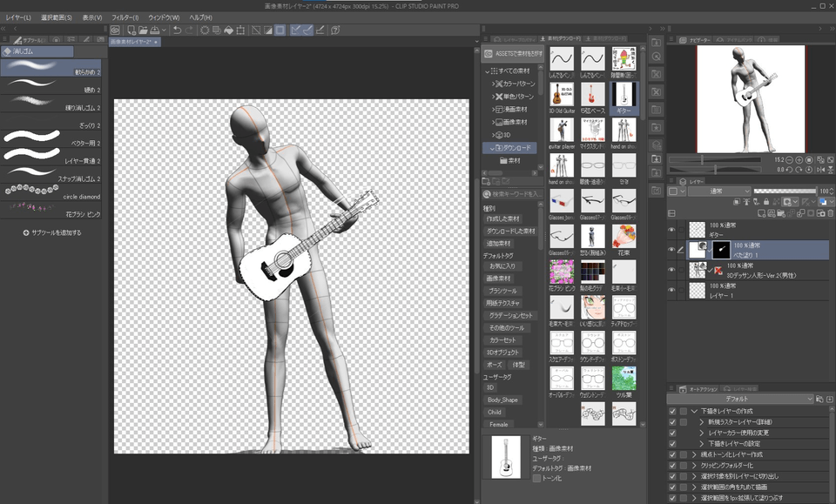Viewport: 836px width, 504px height.
Task: Toggle the first checkbox for 選択範囲の角を丸めて描画 action
Action: coord(672,487)
